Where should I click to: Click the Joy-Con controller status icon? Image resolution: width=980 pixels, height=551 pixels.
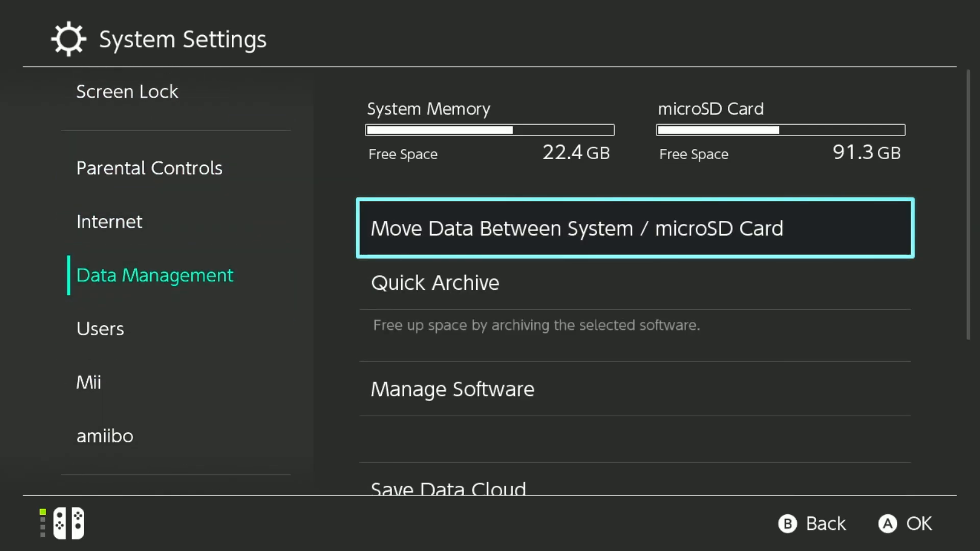click(x=68, y=523)
